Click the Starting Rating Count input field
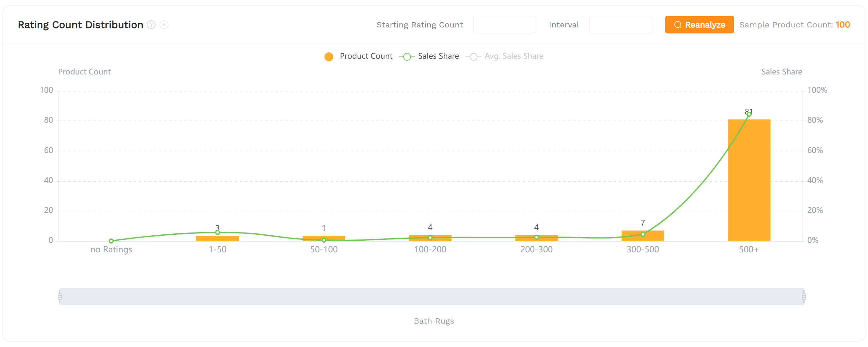This screenshot has height=347, width=868. click(x=504, y=25)
